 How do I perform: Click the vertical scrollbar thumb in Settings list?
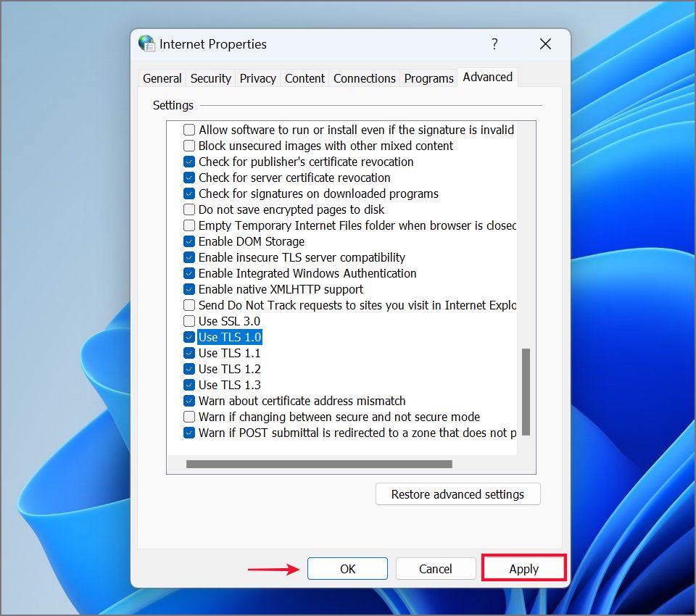tap(526, 392)
